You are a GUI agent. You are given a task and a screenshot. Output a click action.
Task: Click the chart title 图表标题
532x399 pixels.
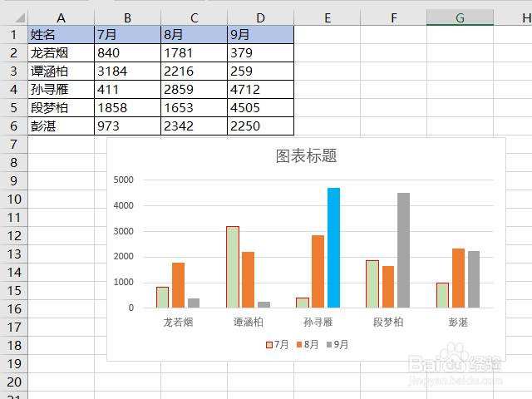pyautogui.click(x=306, y=156)
